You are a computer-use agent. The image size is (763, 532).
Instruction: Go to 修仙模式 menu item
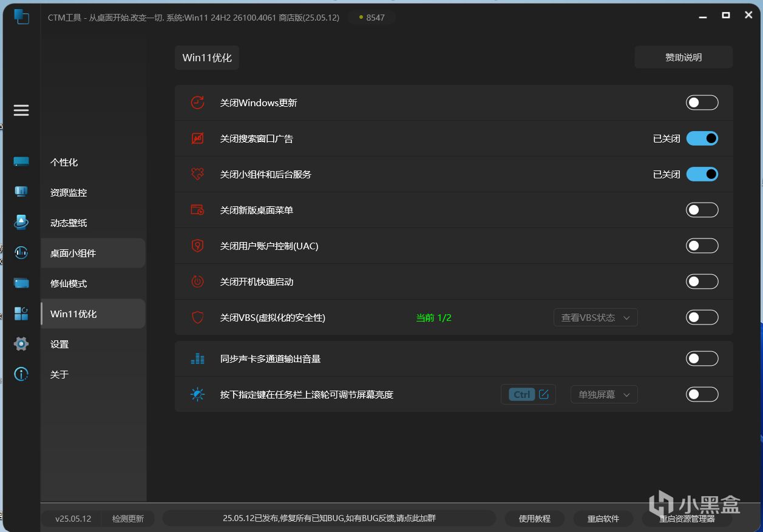(93, 283)
